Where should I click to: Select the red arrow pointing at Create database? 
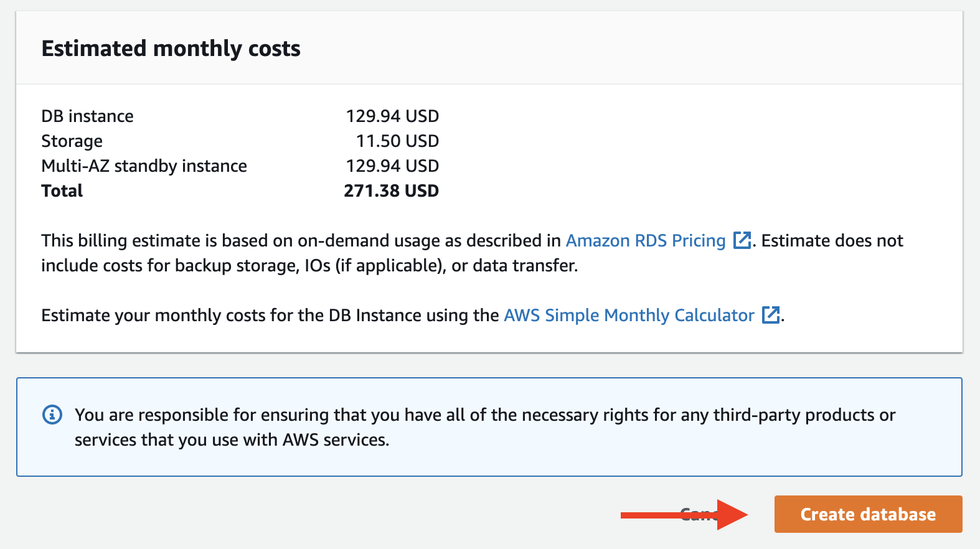click(x=685, y=514)
